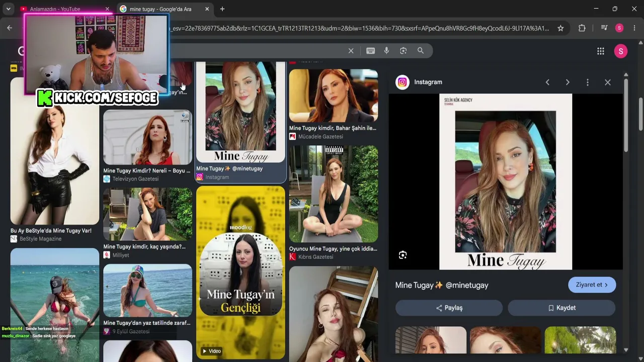Open the selected Instagram result thumbnail
The image size is (644, 362).
coord(240,112)
